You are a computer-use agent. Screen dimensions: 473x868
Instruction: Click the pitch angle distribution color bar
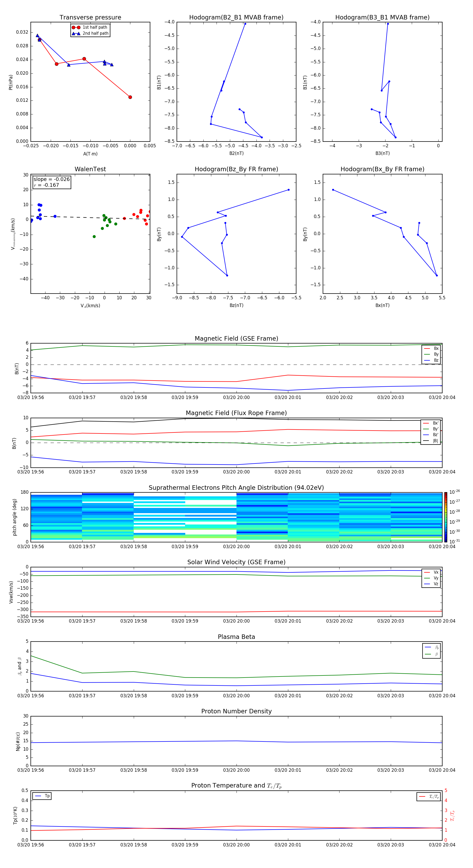point(445,517)
